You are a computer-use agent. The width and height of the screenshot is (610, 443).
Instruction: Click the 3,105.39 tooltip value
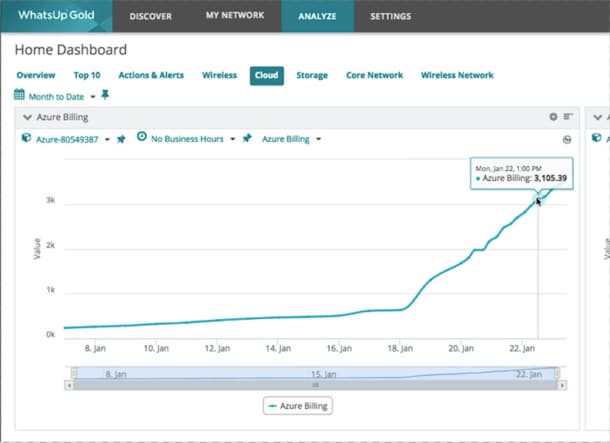click(550, 178)
